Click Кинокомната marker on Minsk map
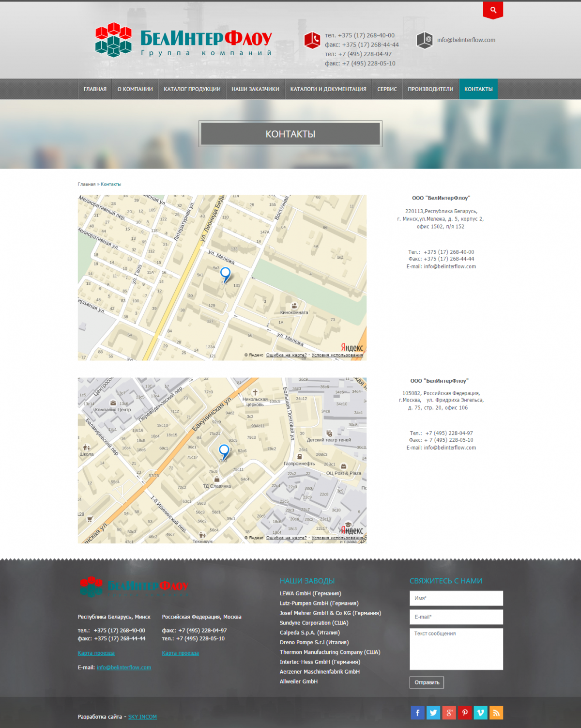This screenshot has width=581, height=728. pos(294,306)
